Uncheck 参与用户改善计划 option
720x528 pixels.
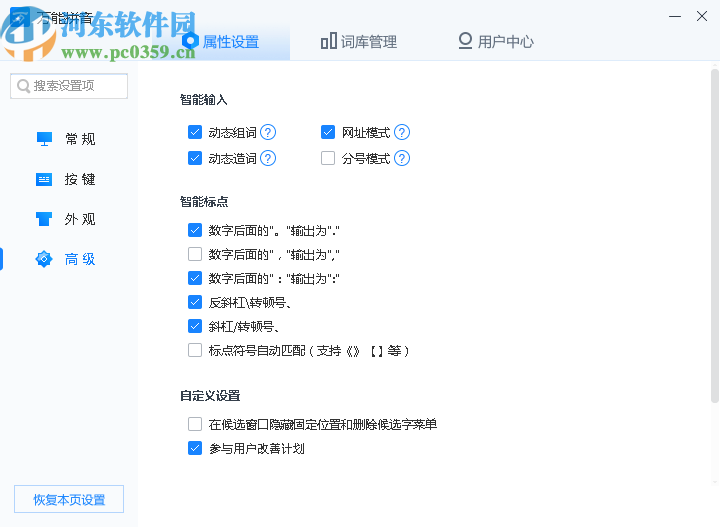coord(195,448)
